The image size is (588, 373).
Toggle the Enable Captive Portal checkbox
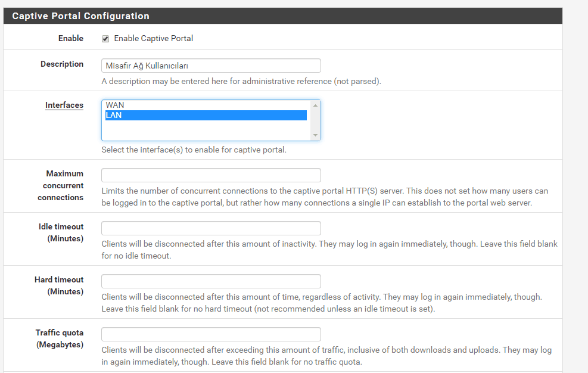click(105, 39)
